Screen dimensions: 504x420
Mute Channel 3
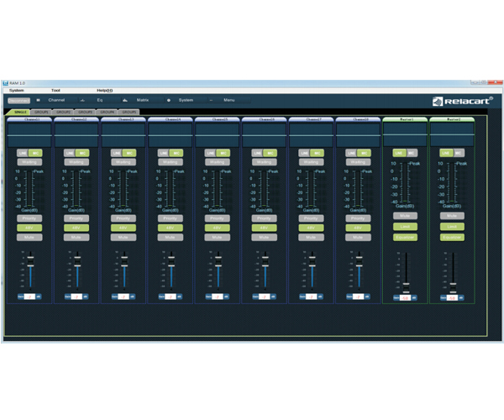click(123, 237)
